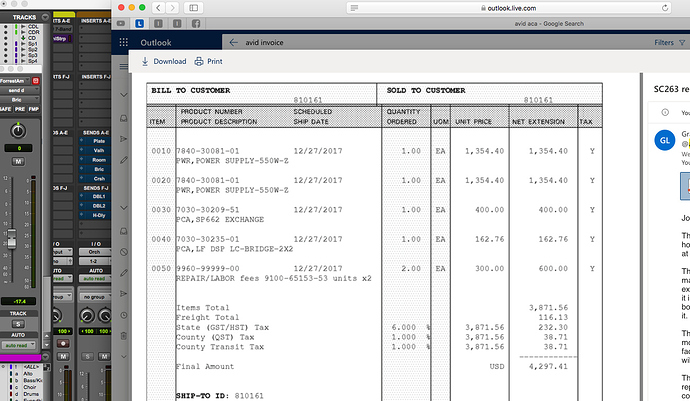Open the Bric send destination dropdown
Screen dimensions: 690x401
pyautogui.click(x=18, y=99)
